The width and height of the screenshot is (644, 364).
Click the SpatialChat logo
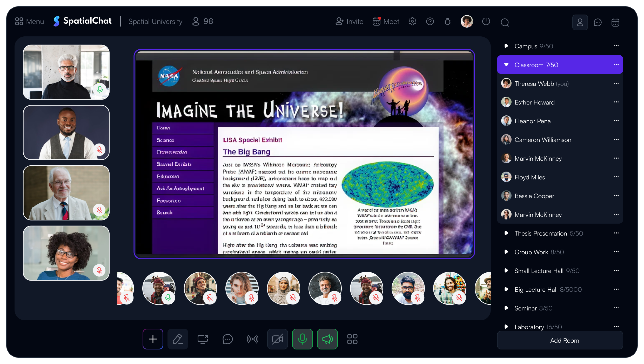click(82, 21)
